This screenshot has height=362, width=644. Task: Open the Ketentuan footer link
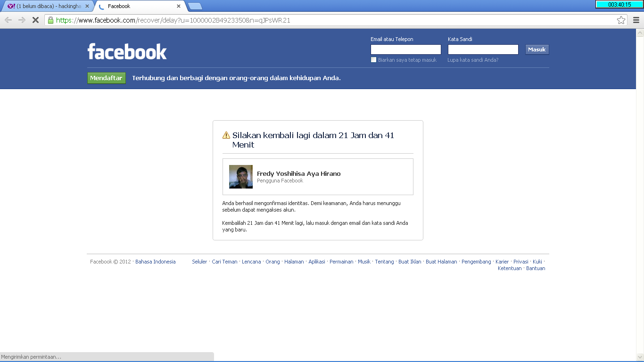click(x=510, y=268)
